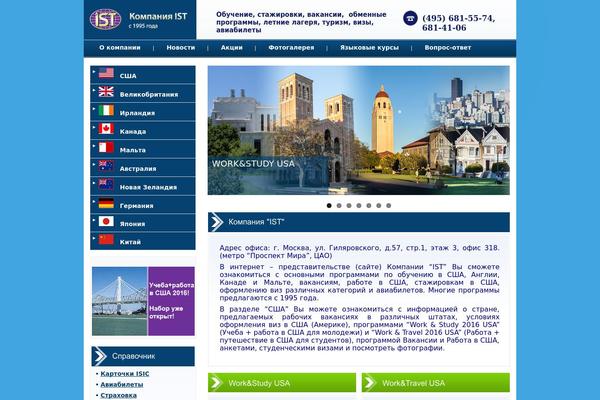Open the Вопрос-ответ navigation item
600x400 pixels.
click(x=448, y=48)
